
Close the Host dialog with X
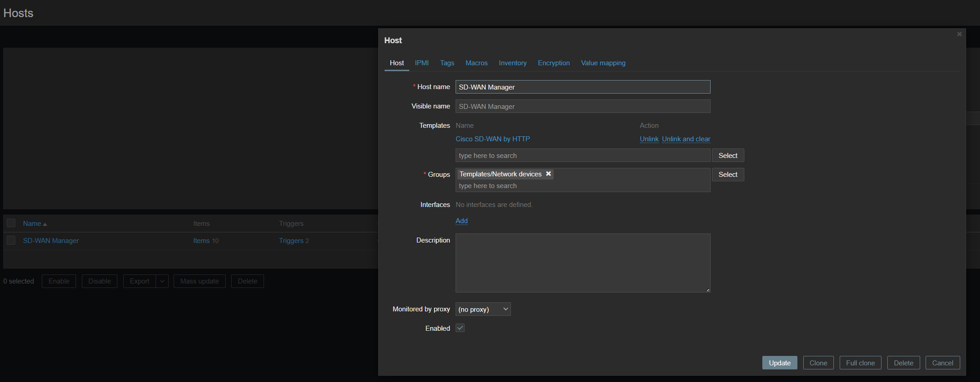[959, 34]
